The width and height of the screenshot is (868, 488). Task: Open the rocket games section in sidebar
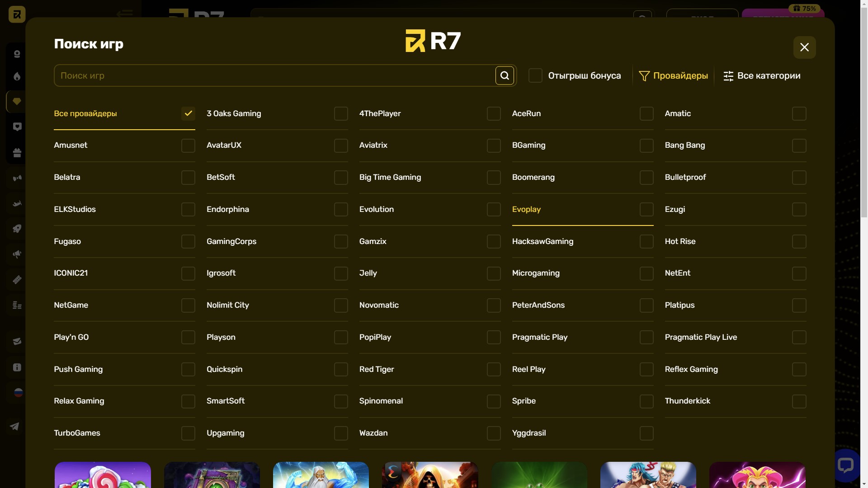(x=17, y=229)
